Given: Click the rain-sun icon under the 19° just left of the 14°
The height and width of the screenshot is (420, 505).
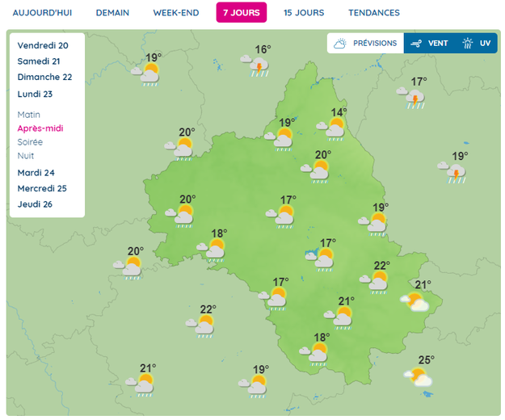Looking at the screenshot, I should [279, 140].
